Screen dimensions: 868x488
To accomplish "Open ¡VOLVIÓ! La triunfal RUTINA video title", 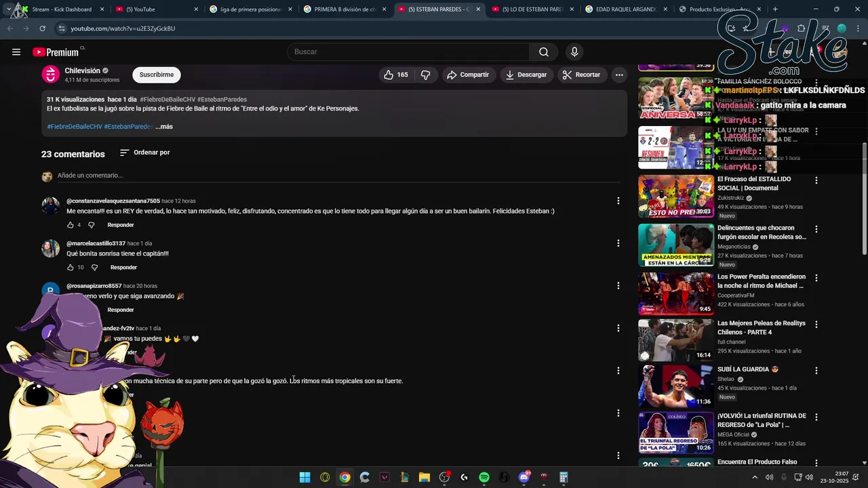I will (x=762, y=420).
